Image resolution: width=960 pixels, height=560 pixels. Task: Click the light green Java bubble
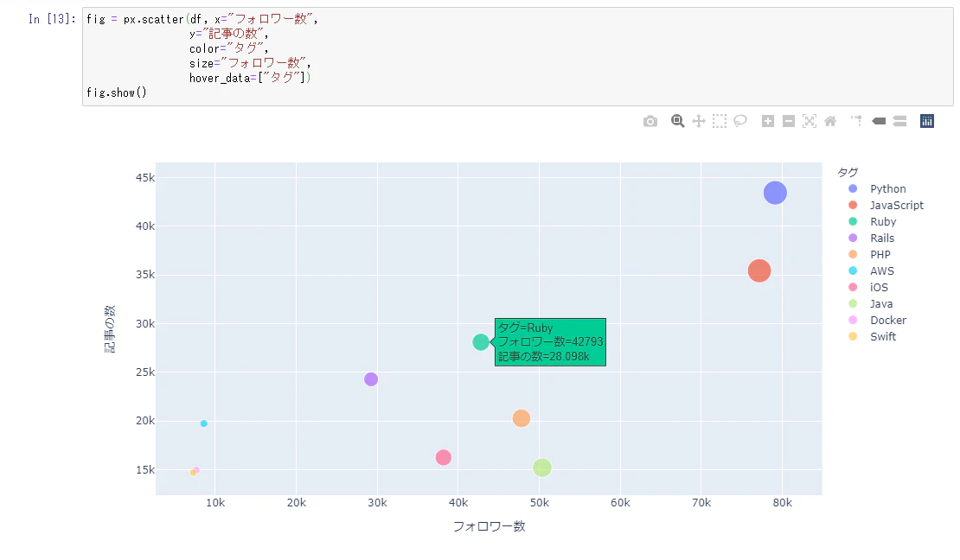[x=541, y=468]
